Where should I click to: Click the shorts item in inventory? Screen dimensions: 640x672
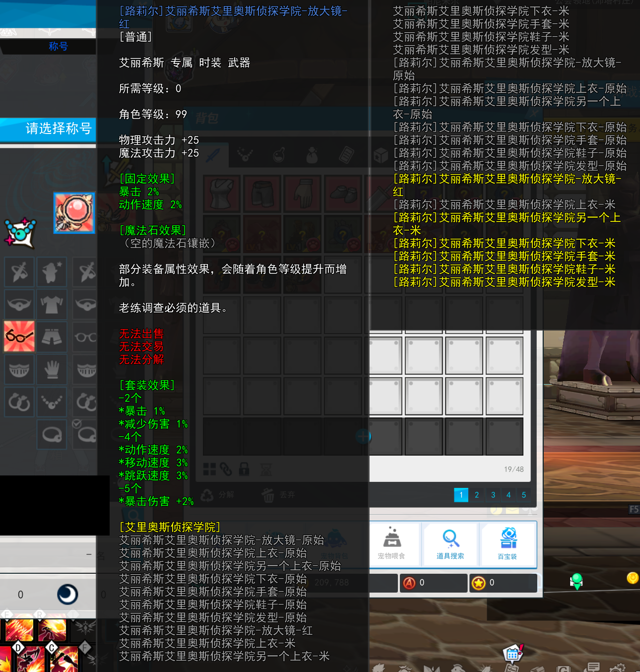tap(262, 193)
